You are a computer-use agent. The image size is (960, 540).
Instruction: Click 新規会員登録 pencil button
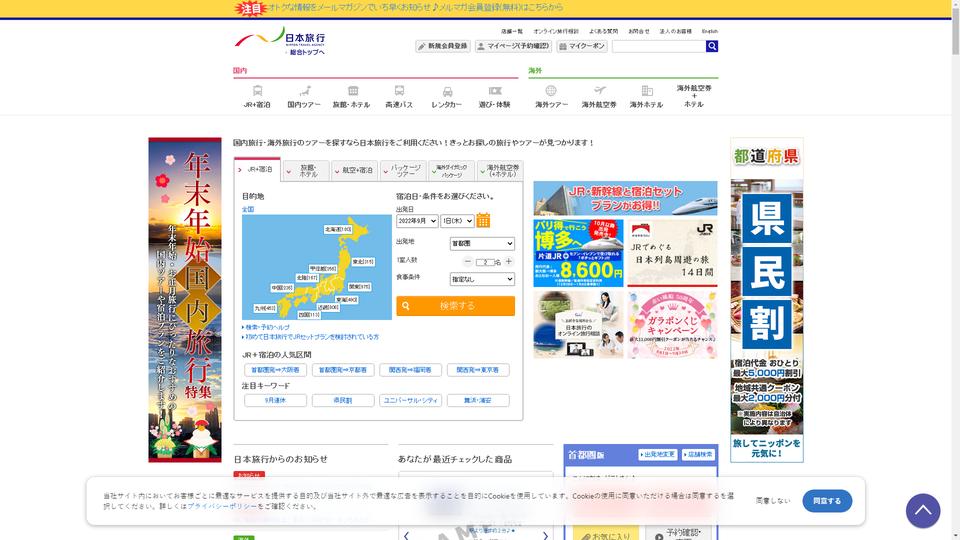point(443,46)
